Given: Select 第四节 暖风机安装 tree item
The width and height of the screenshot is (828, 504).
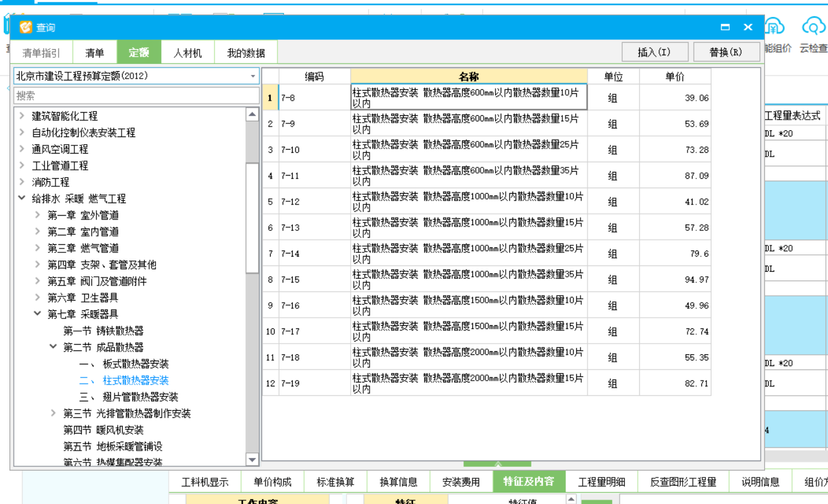Looking at the screenshot, I should 103,430.
